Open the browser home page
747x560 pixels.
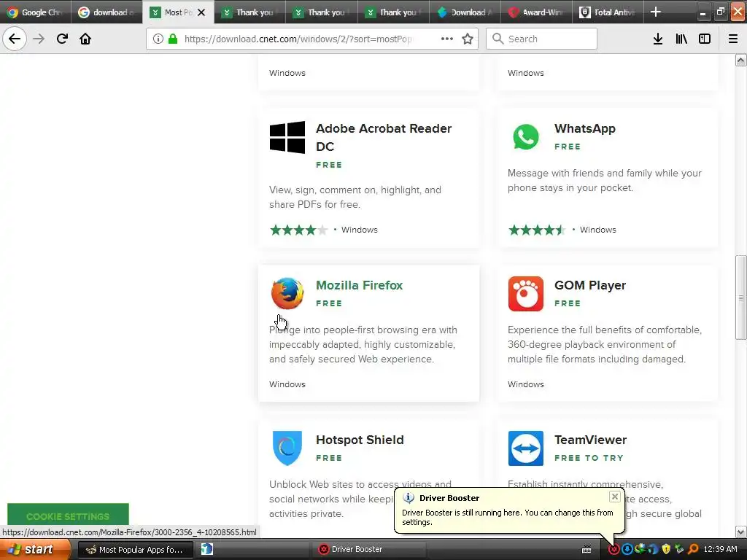coord(85,39)
